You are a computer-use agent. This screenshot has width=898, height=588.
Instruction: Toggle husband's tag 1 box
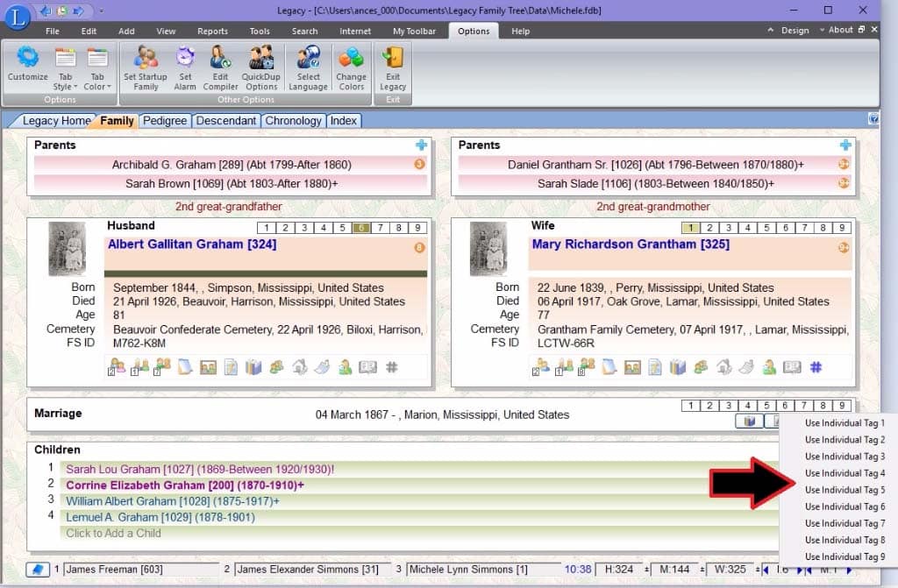pyautogui.click(x=267, y=227)
